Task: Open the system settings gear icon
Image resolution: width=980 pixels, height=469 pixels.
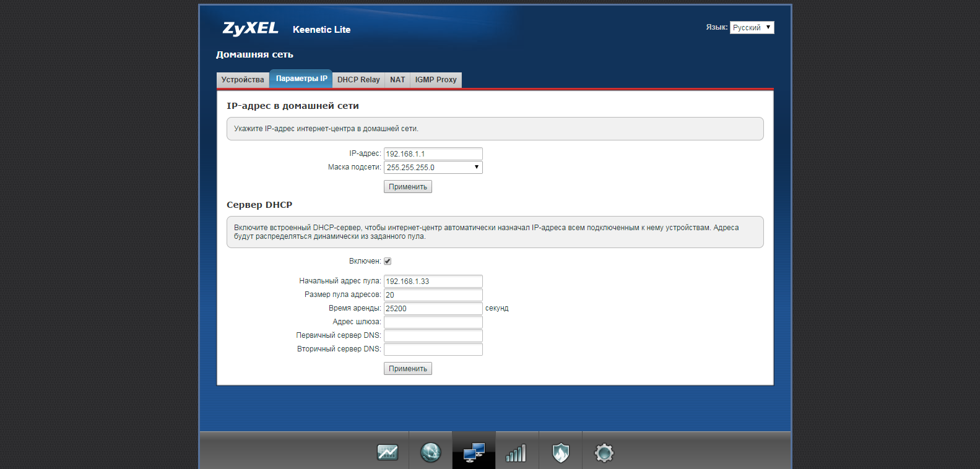Action: [604, 453]
